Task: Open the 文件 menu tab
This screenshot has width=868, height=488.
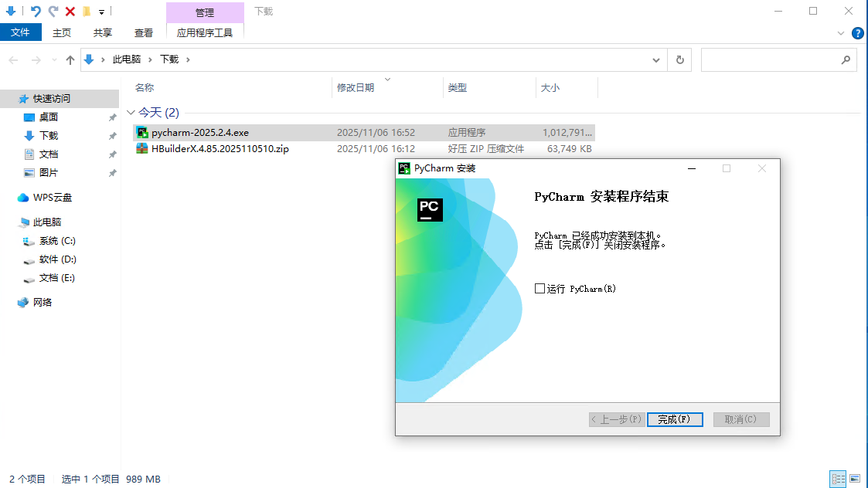Action: [x=20, y=32]
